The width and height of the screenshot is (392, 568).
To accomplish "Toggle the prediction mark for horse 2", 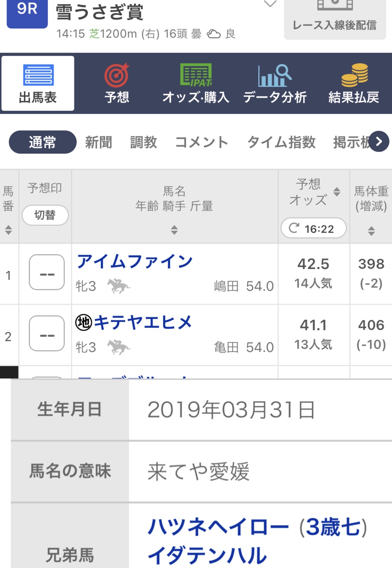I will point(47,333).
